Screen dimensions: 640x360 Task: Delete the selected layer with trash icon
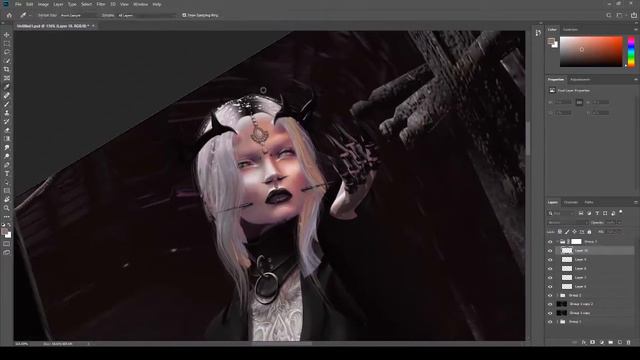629,342
